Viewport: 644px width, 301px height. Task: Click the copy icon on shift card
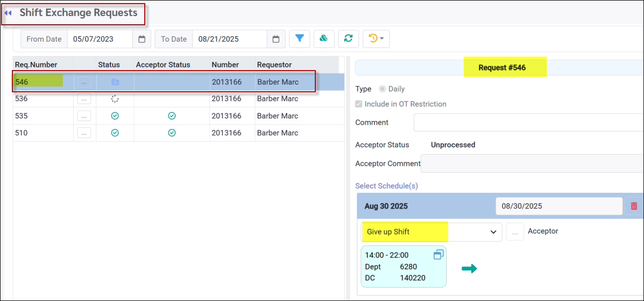click(x=438, y=255)
